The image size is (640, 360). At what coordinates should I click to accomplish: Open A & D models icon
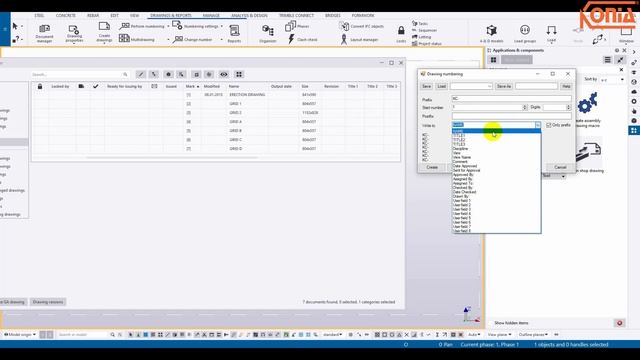(x=491, y=33)
